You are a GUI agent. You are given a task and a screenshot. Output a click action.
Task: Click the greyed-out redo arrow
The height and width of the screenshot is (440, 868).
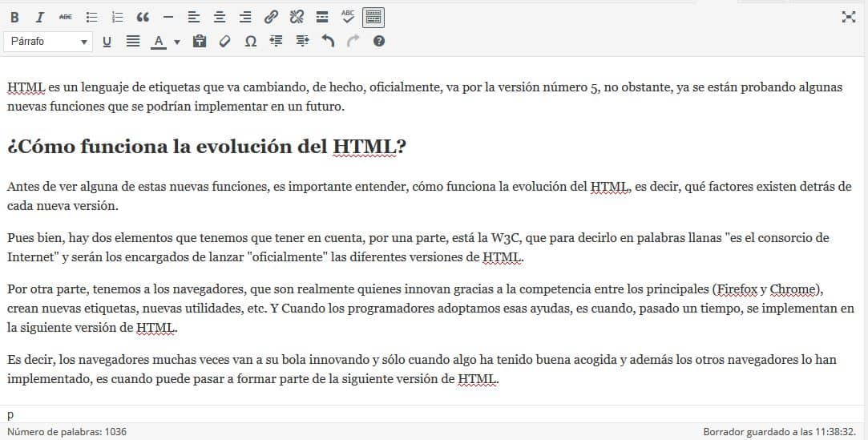[353, 42]
